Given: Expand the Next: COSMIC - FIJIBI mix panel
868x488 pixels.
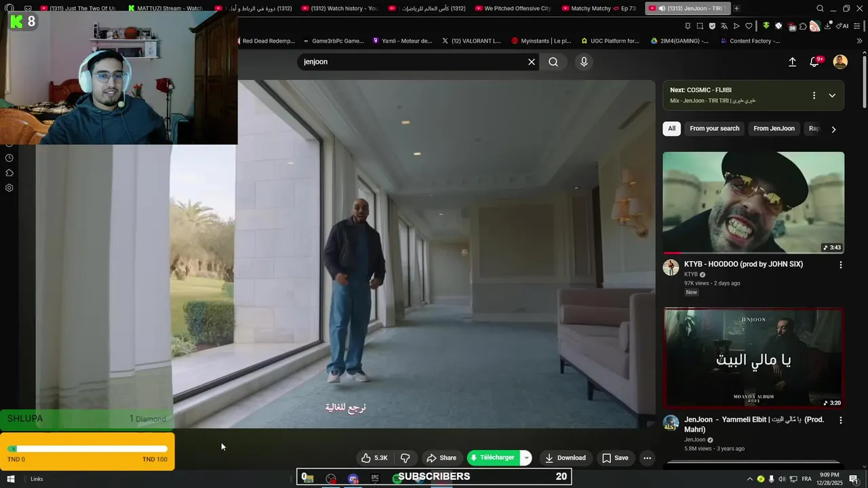Looking at the screenshot, I should click(x=832, y=96).
